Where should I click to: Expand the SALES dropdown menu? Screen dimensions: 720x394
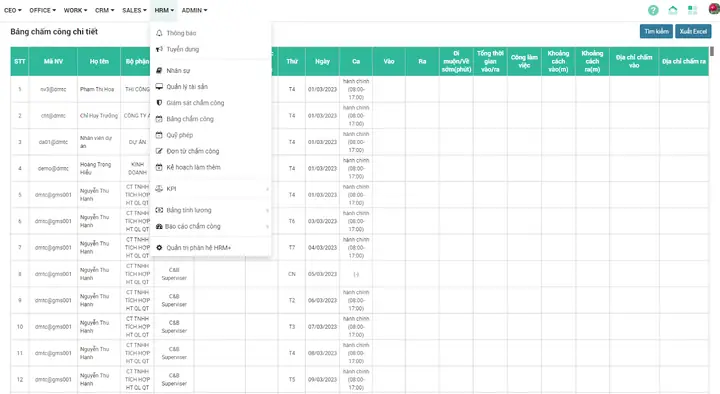coord(134,10)
